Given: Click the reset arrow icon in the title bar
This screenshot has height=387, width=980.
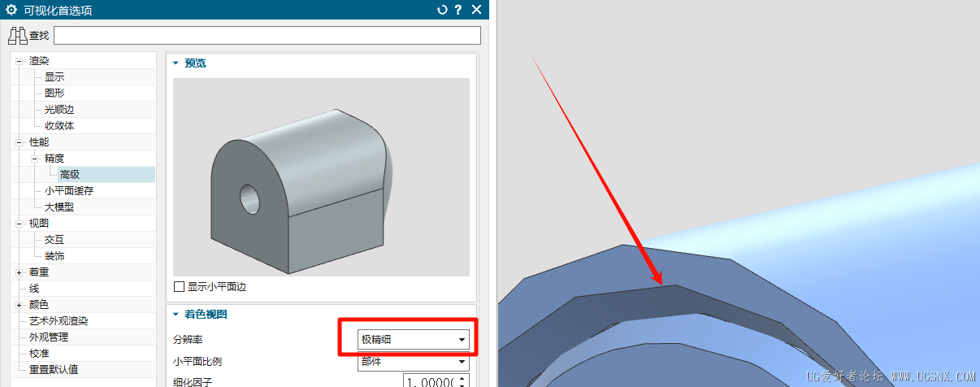Looking at the screenshot, I should (442, 10).
